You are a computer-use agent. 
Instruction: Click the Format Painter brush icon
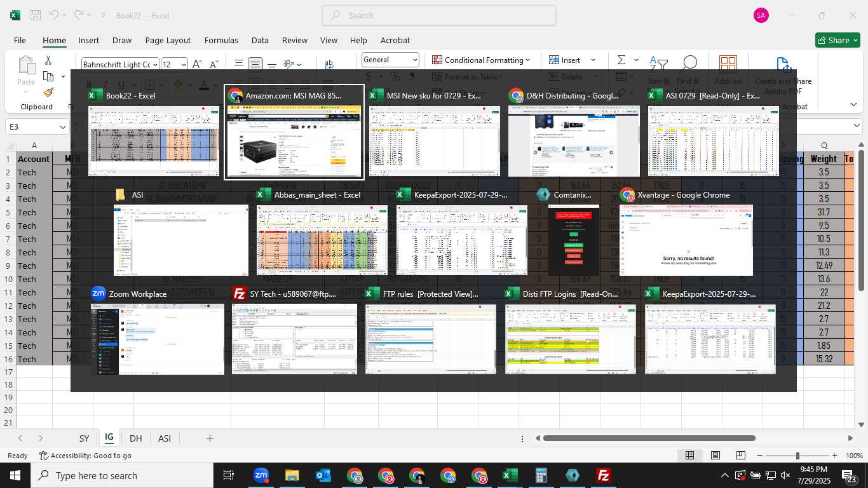(x=48, y=92)
